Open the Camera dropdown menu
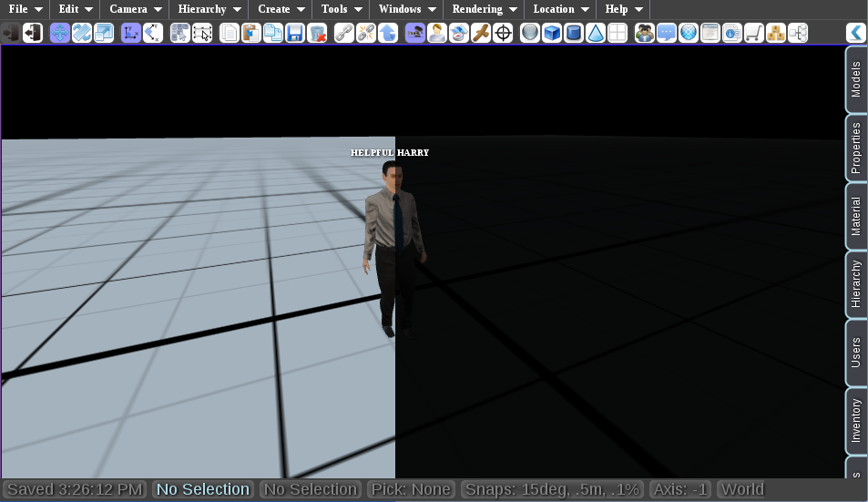 click(x=135, y=9)
